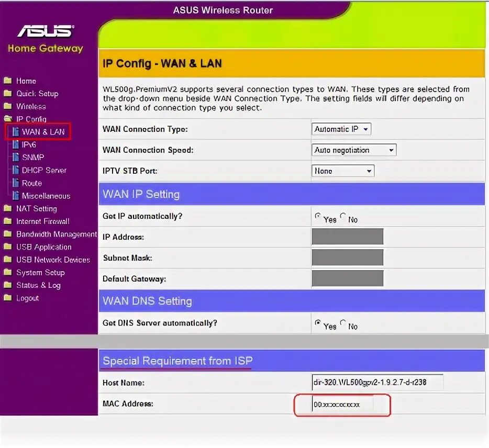Go to the IPv6 page

click(x=29, y=144)
